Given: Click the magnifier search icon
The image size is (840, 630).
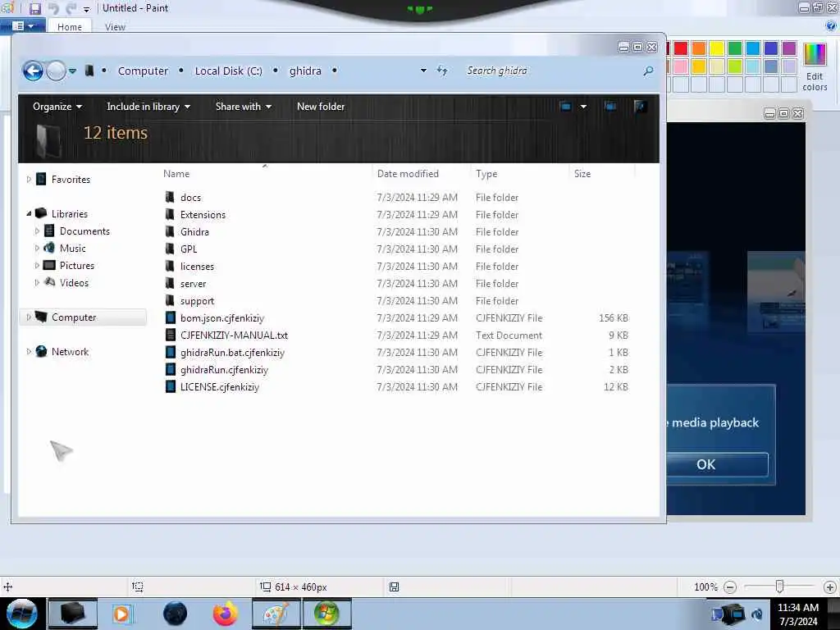Looking at the screenshot, I should 648,71.
